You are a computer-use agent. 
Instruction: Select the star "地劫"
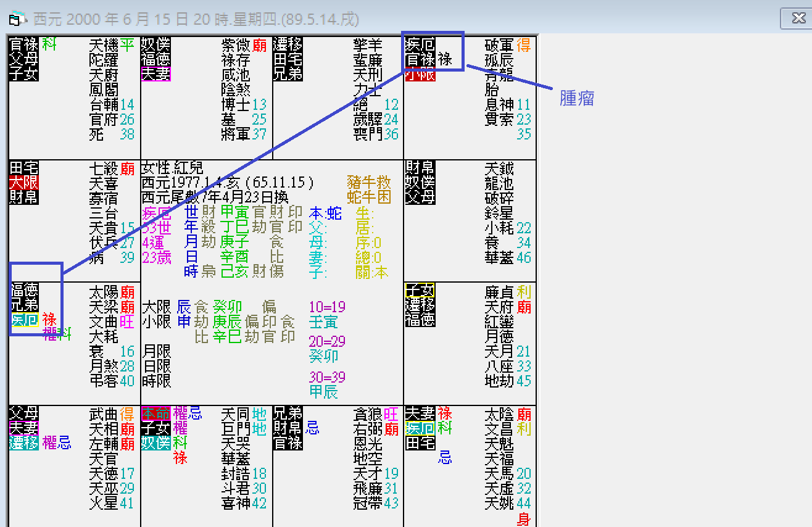[500, 381]
